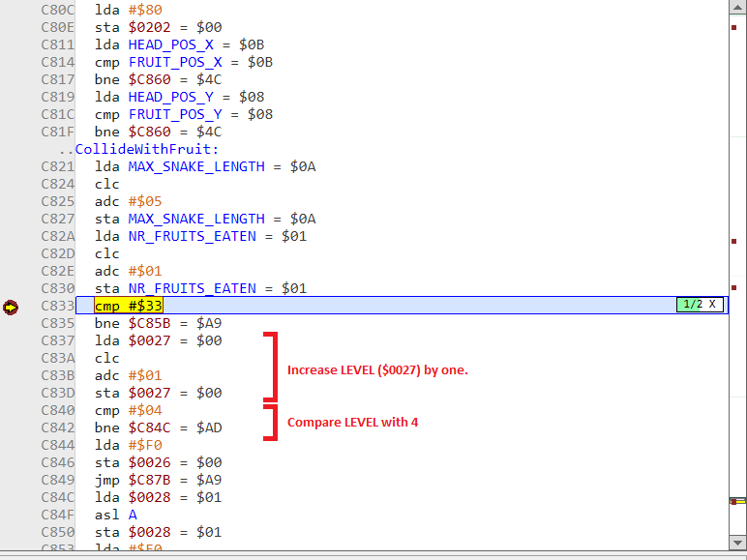Select 'lda $0028 = $01' line
Image resolution: width=747 pixels, height=560 pixels.
[158, 498]
